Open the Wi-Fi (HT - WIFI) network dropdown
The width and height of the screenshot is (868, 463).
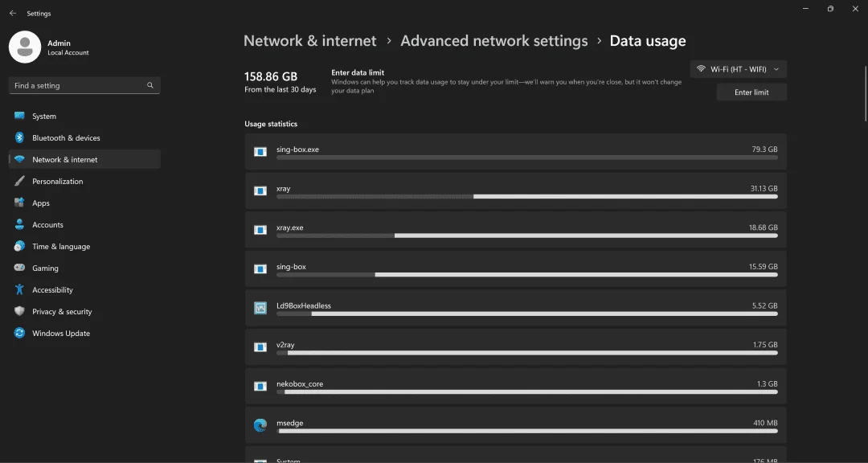739,69
